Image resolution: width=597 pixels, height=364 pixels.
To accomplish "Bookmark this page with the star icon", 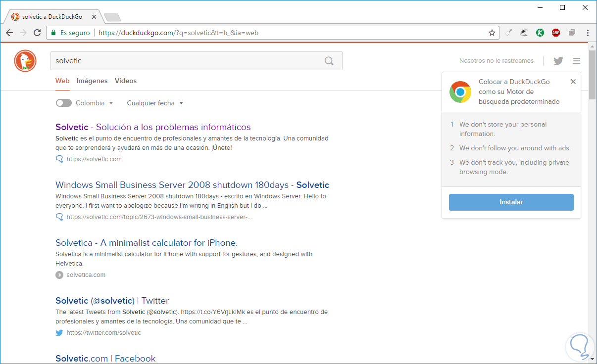I will click(492, 33).
